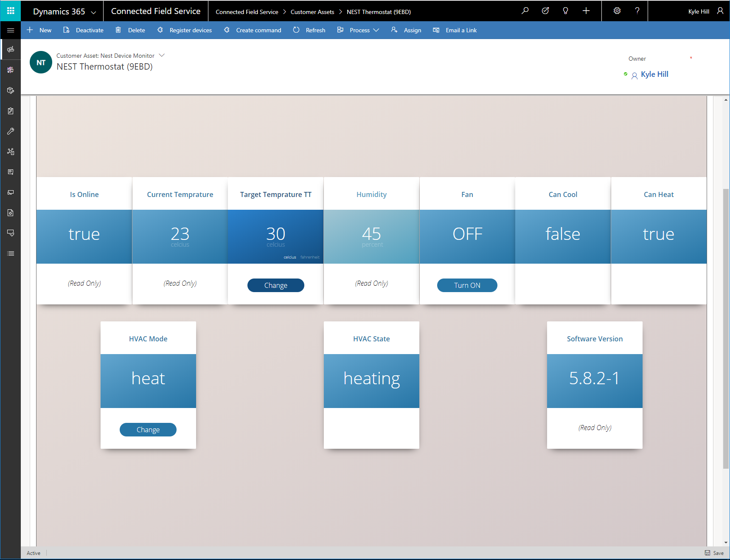Image resolution: width=730 pixels, height=560 pixels.
Task: Expand the form selector chevron
Action: [162, 55]
